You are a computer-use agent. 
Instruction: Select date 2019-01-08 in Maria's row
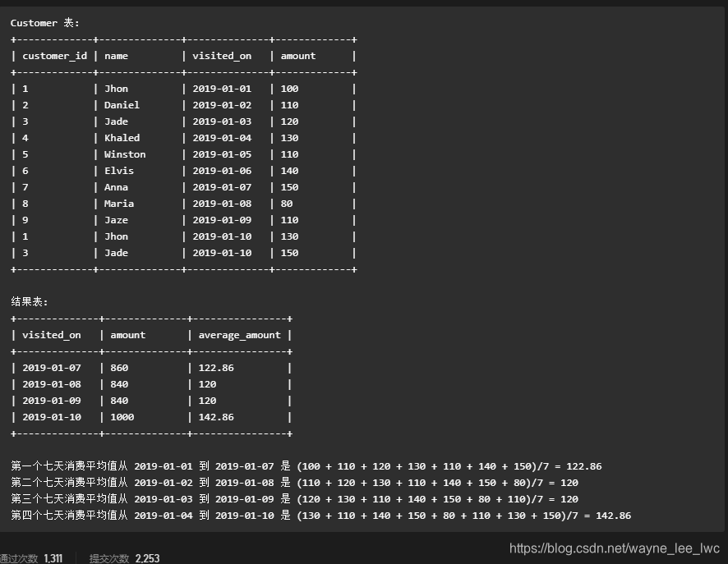coord(222,204)
